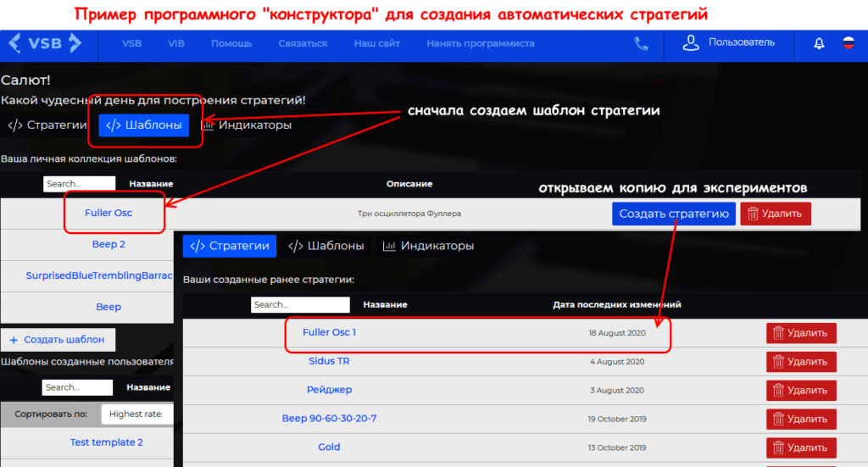Click the VSB logo in header
The height and width of the screenshot is (467, 868).
click(46, 43)
